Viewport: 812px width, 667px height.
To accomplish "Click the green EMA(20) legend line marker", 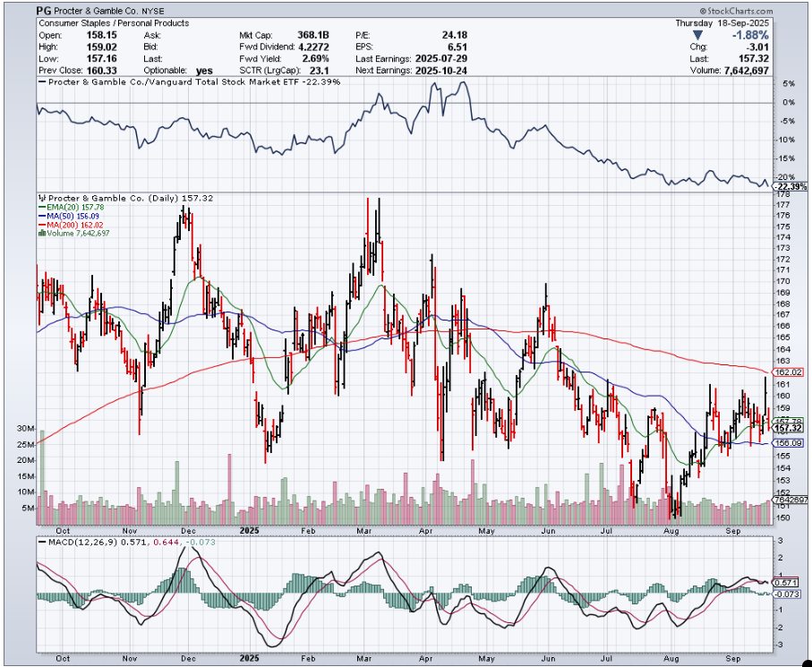I will 42,207.
